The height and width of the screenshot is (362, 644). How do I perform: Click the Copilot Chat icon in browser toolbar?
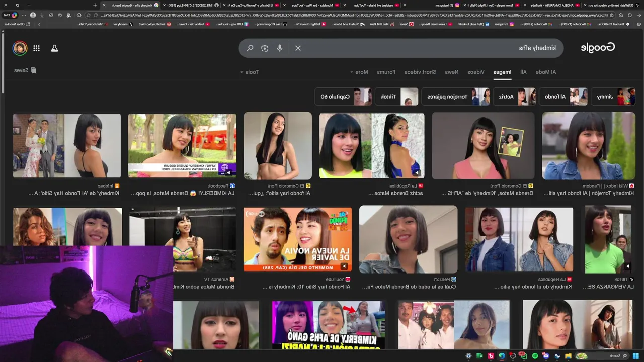11,15
